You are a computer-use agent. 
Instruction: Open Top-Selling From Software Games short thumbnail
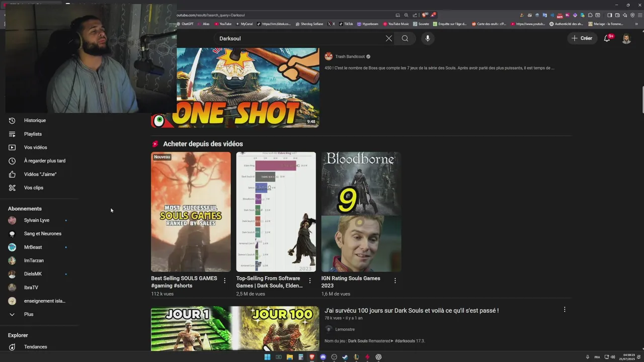pos(276,212)
